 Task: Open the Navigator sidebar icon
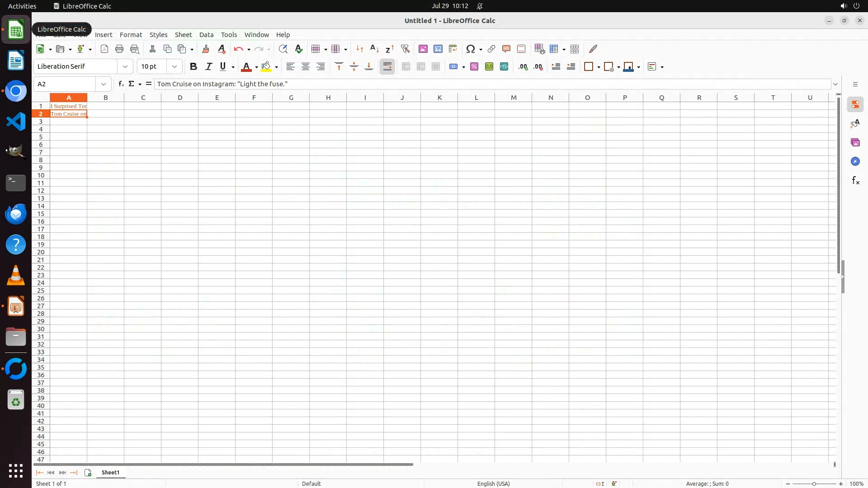pyautogui.click(x=855, y=162)
